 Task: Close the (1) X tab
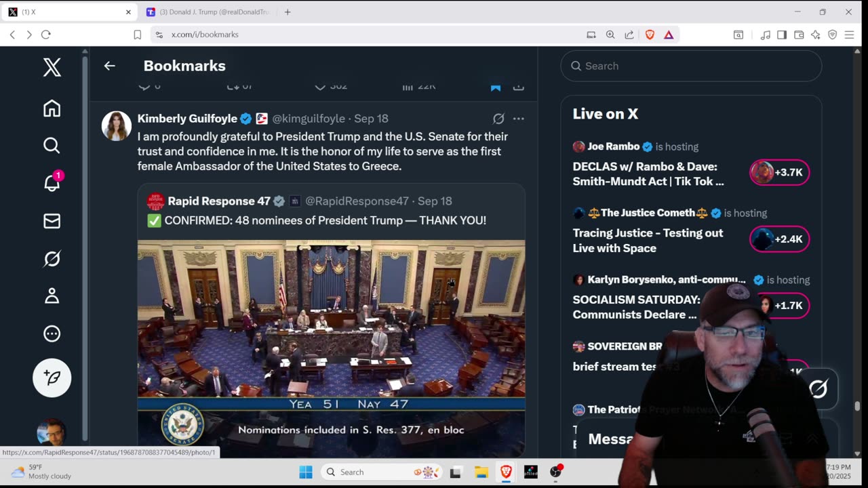click(x=128, y=12)
